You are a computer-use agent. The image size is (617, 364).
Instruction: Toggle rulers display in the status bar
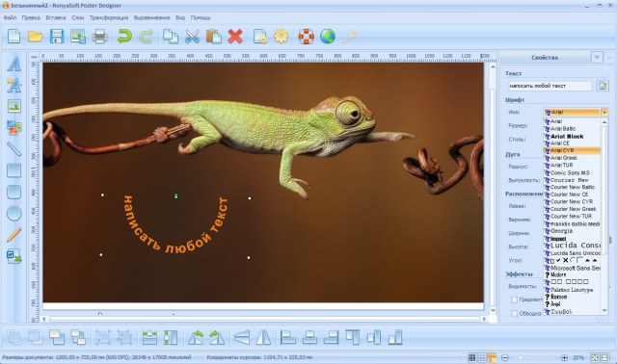tap(492, 357)
